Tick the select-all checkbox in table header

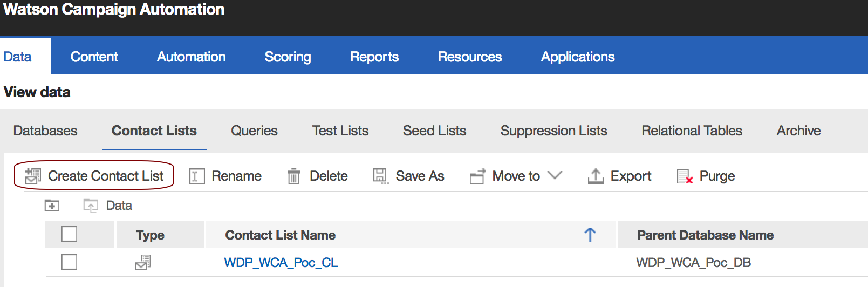[x=69, y=234]
